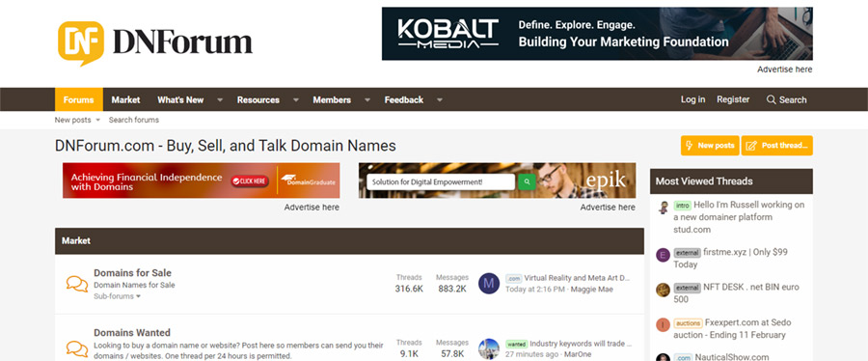Expand the Members dropdown arrow
Screen dimensions: 868x361
click(x=367, y=99)
